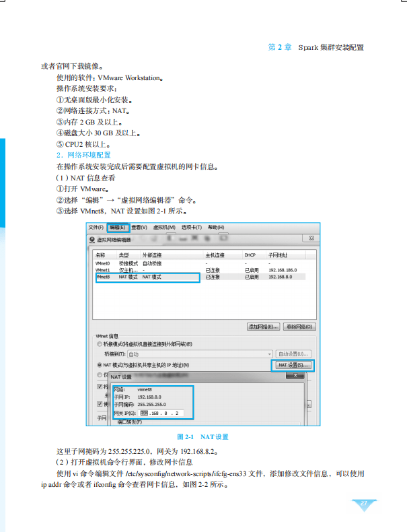
Task: Open the 查看(V) menu
Action: [139, 228]
